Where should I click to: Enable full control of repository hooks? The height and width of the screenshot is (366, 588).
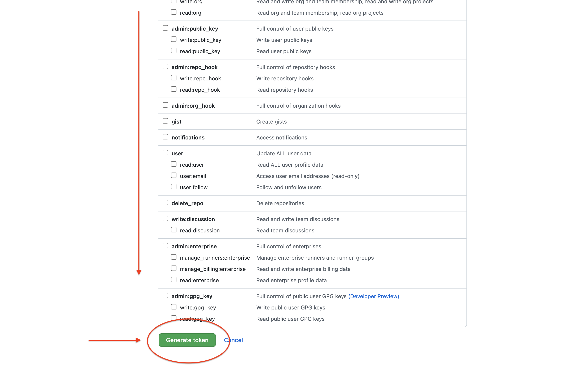point(165,66)
